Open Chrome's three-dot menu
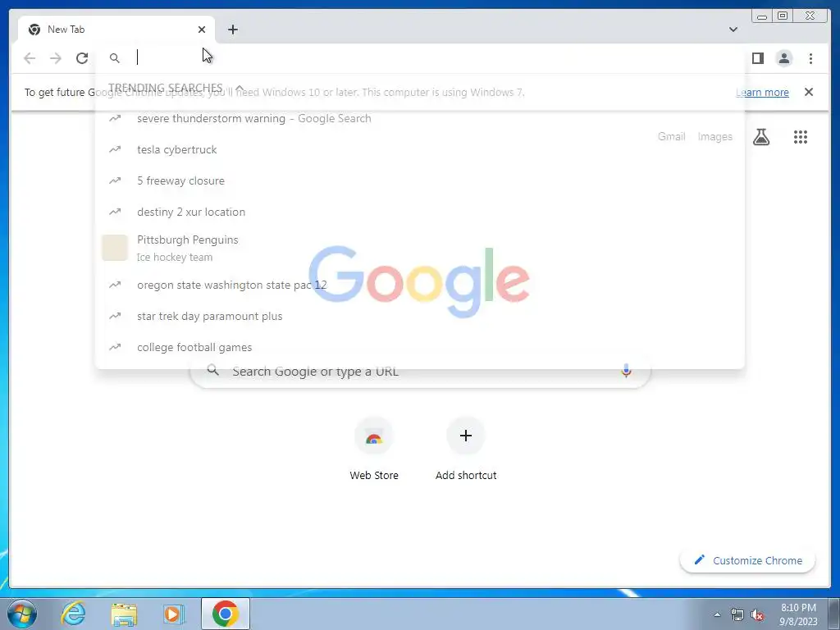 click(810, 58)
